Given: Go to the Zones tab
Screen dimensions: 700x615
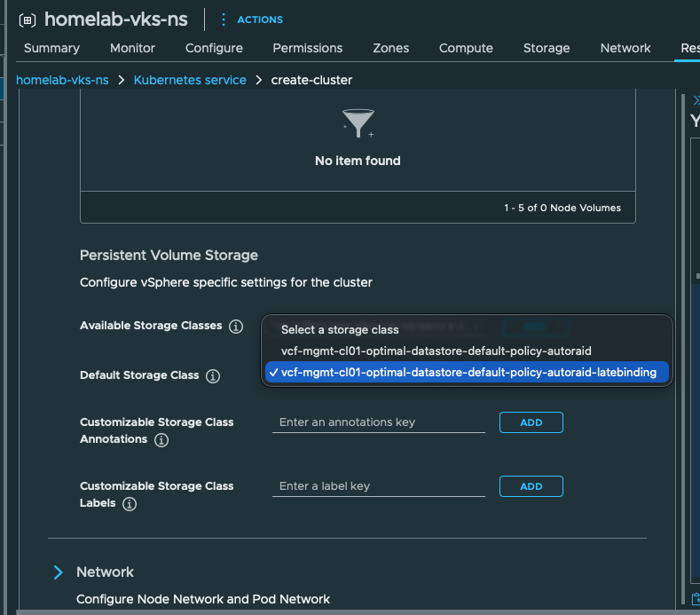Looking at the screenshot, I should [x=390, y=48].
